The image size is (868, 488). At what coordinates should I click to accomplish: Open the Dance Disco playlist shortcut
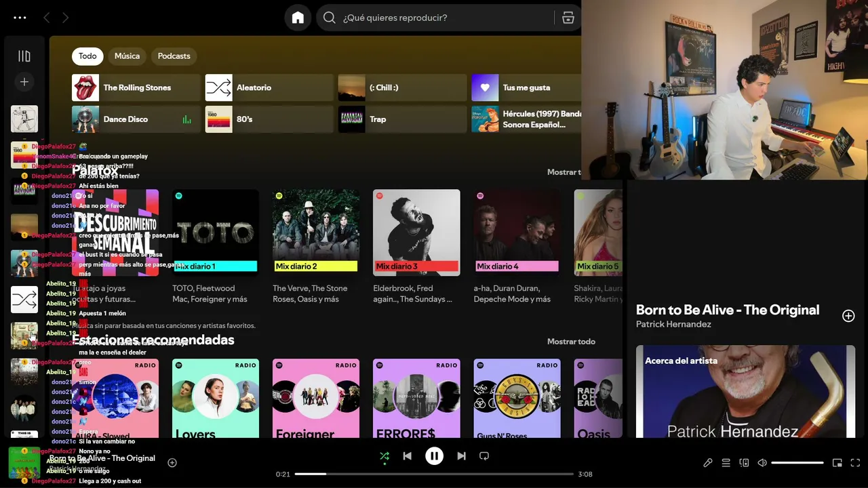136,119
